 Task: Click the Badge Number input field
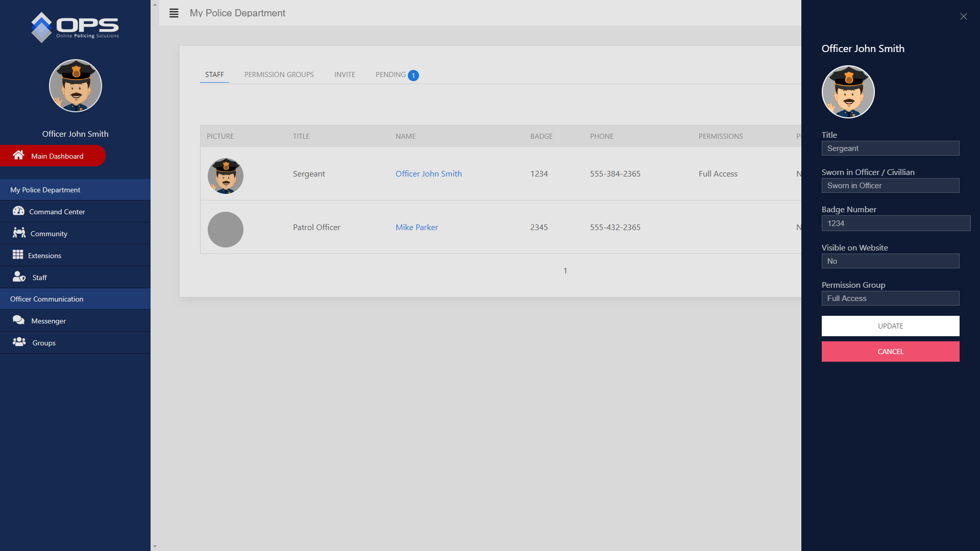(x=895, y=223)
